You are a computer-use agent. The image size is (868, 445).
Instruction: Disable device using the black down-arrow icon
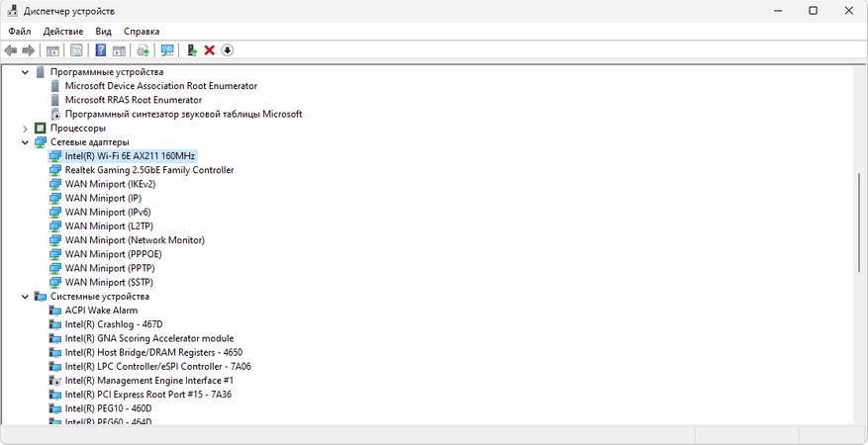pos(228,50)
